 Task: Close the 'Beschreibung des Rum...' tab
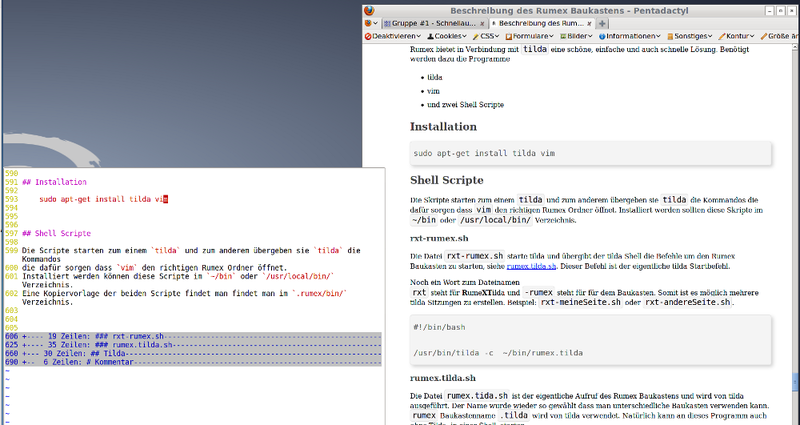(x=589, y=23)
